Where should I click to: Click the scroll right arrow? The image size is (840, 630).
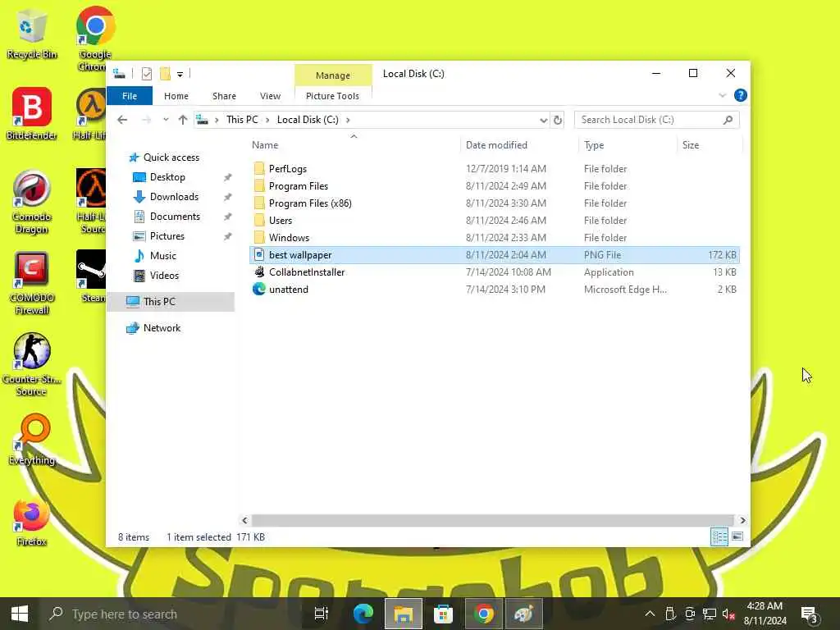[x=742, y=520]
